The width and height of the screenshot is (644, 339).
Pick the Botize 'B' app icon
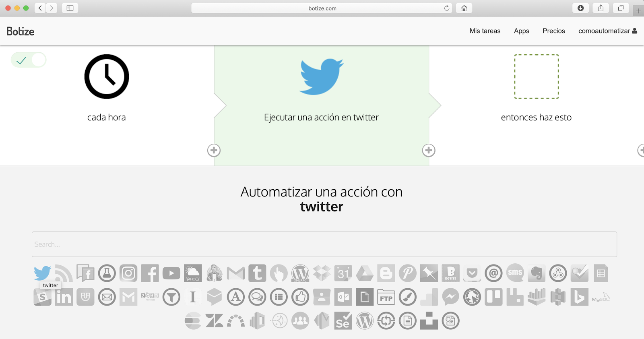tap(451, 273)
